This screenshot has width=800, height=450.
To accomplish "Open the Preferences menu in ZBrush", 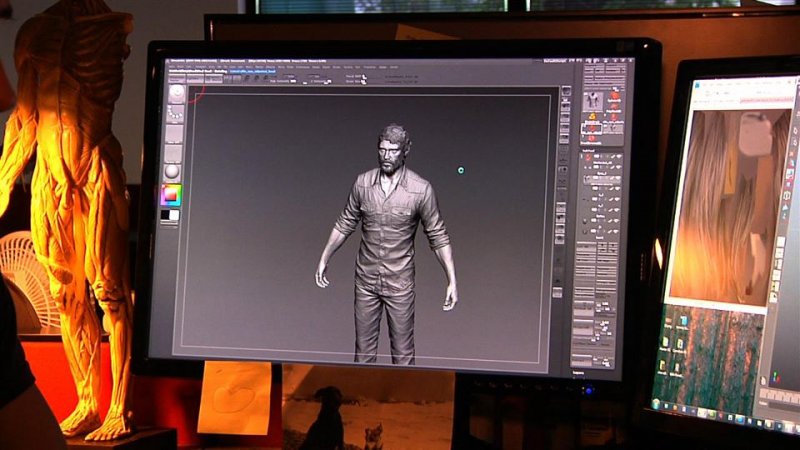I will [x=303, y=67].
